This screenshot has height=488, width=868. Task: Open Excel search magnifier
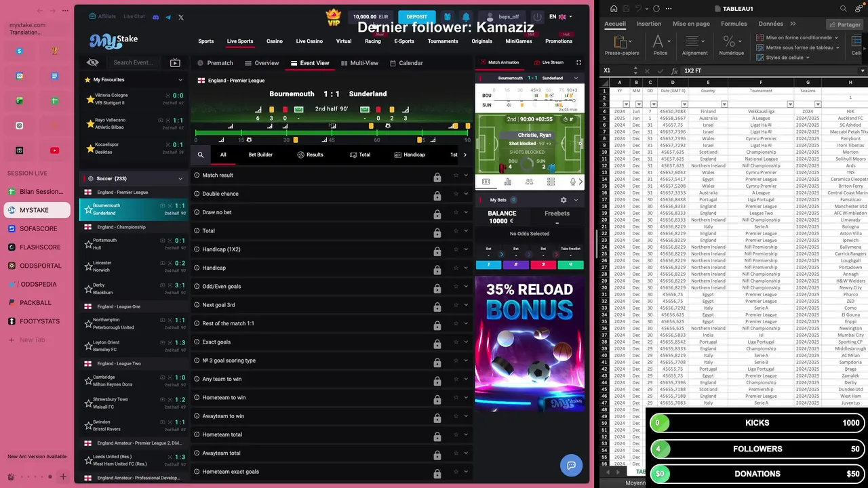[x=844, y=9]
